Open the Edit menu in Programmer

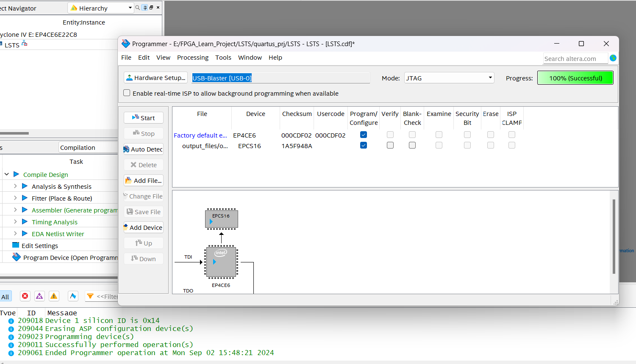tap(144, 58)
